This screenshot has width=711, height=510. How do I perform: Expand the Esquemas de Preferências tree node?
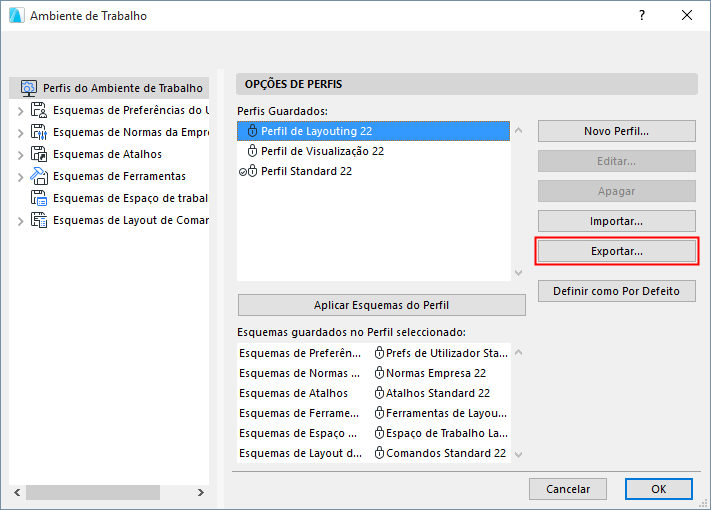click(x=20, y=110)
